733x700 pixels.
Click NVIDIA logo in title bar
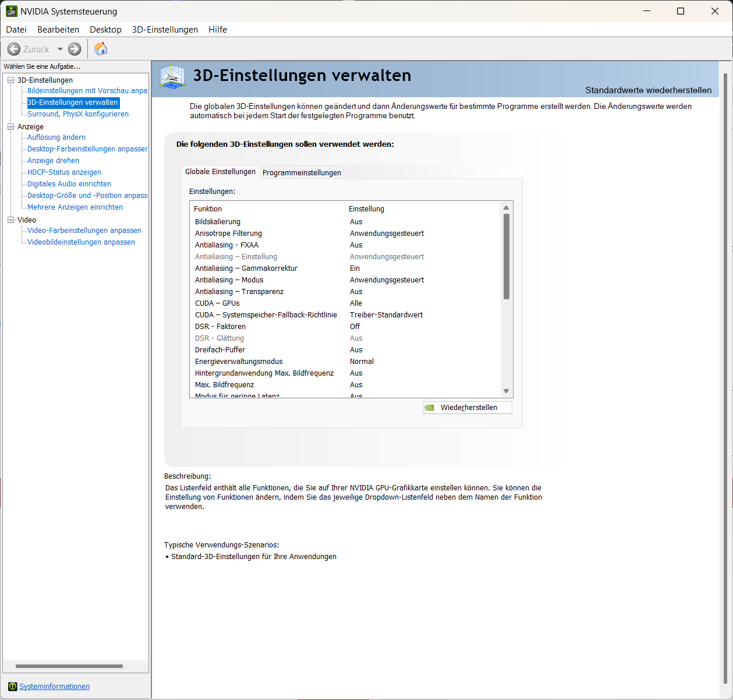coord(12,11)
